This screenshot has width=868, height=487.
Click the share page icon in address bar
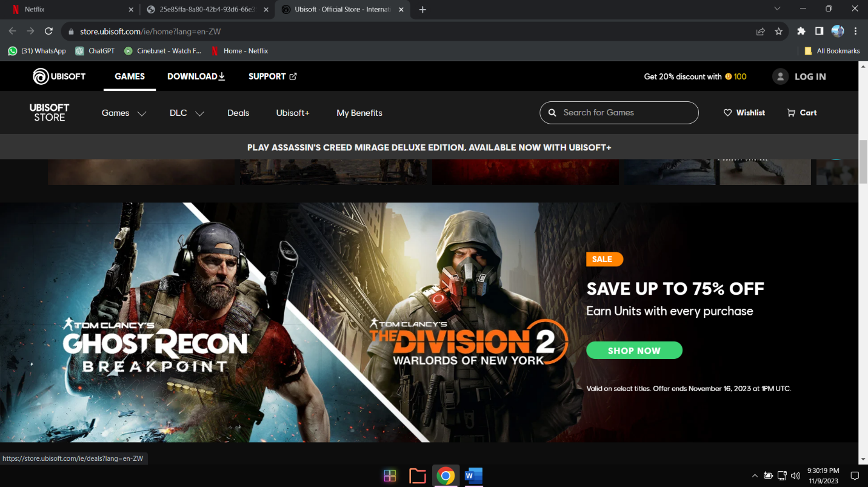760,32
